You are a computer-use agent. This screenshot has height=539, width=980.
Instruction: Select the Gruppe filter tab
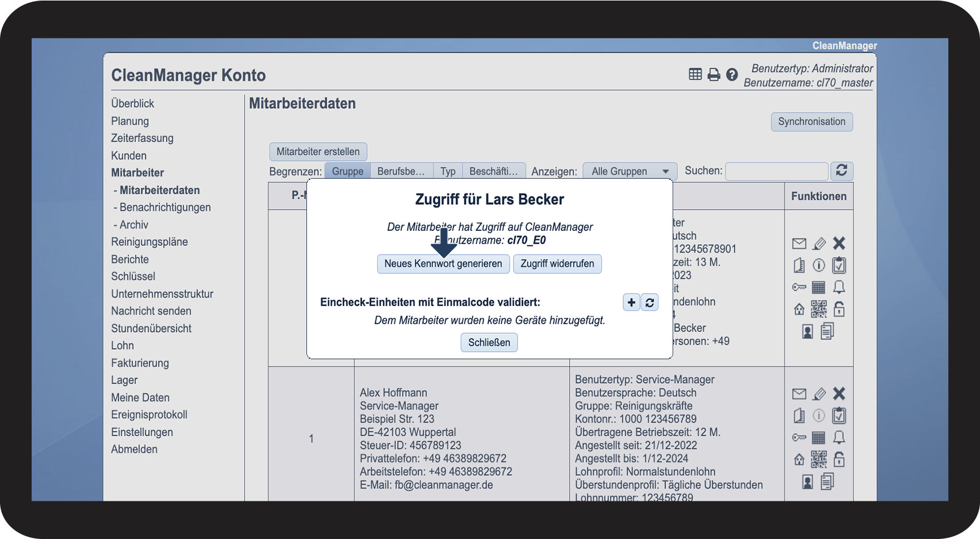(x=348, y=171)
